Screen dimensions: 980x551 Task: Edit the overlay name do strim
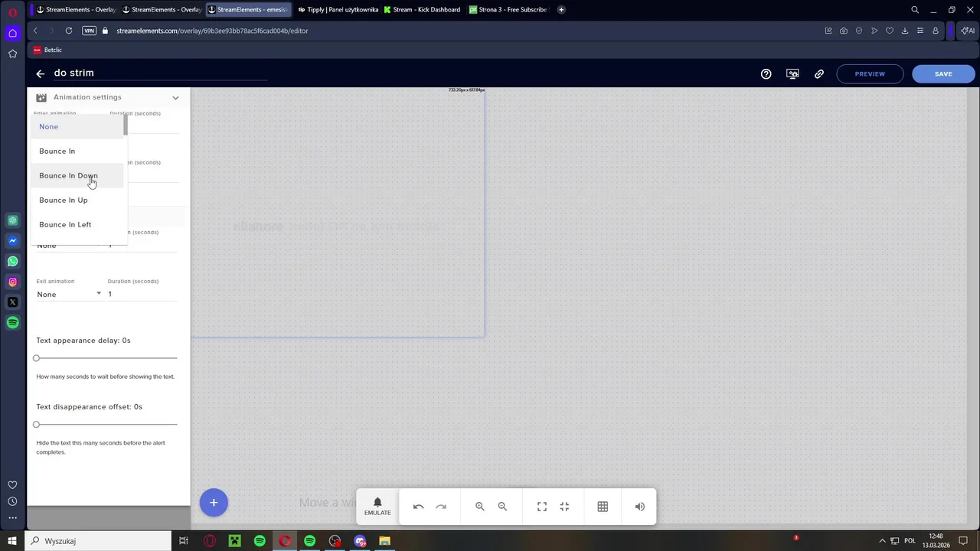click(x=159, y=73)
